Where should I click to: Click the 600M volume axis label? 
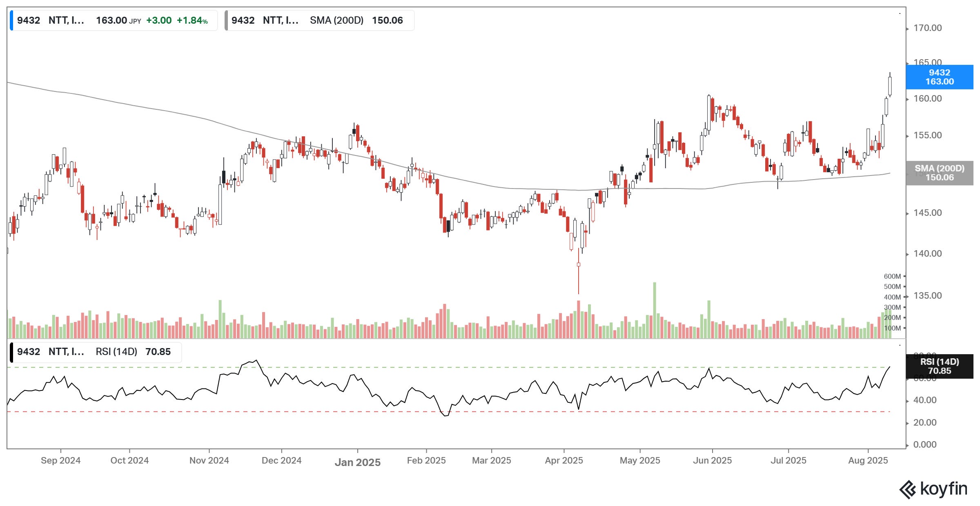pyautogui.click(x=892, y=277)
